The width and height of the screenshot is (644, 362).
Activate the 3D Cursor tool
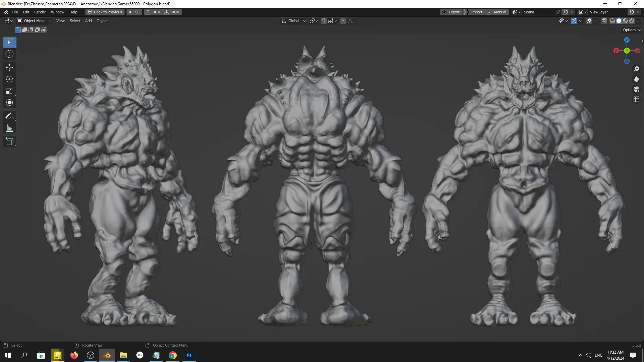[x=9, y=54]
